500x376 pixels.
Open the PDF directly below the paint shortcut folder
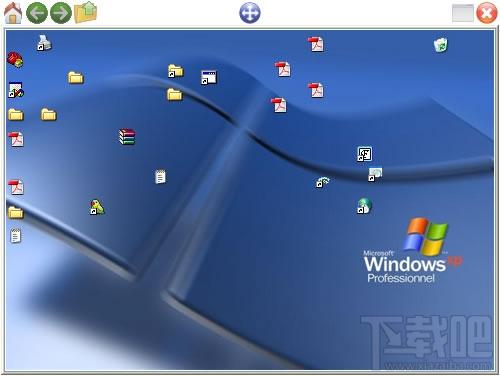[x=16, y=139]
